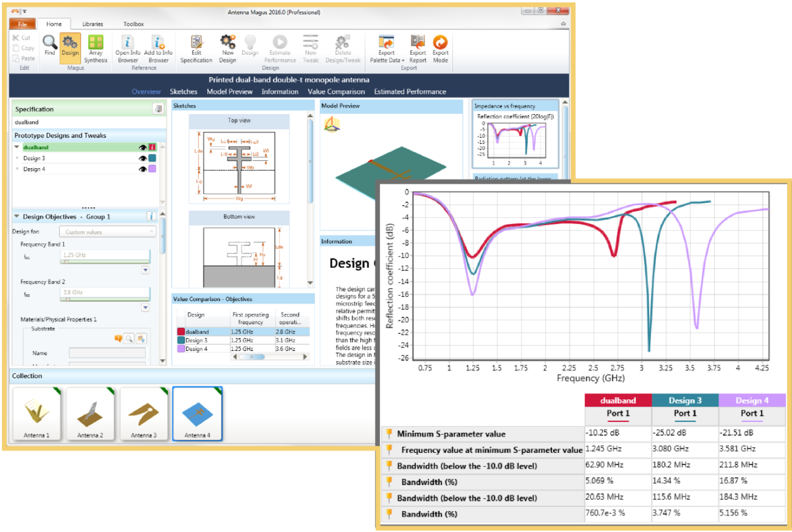Click the substrate Name field
792x532 pixels.
[x=107, y=353]
